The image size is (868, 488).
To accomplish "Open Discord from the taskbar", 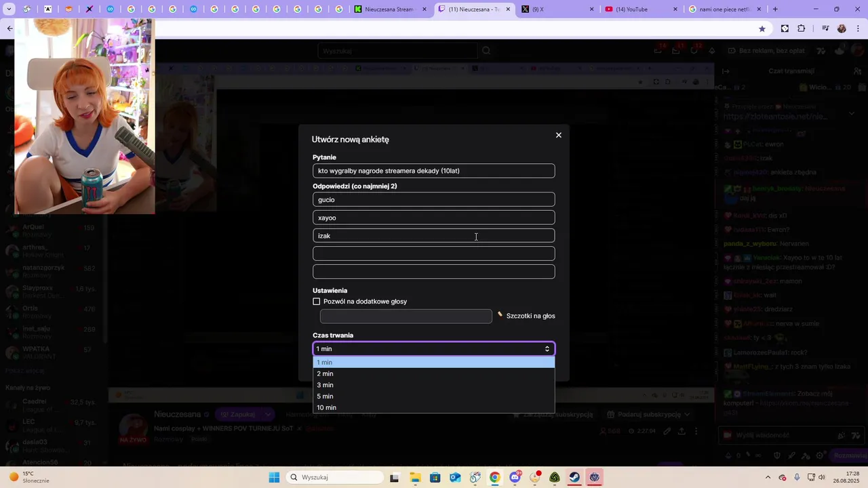I will coord(515,477).
